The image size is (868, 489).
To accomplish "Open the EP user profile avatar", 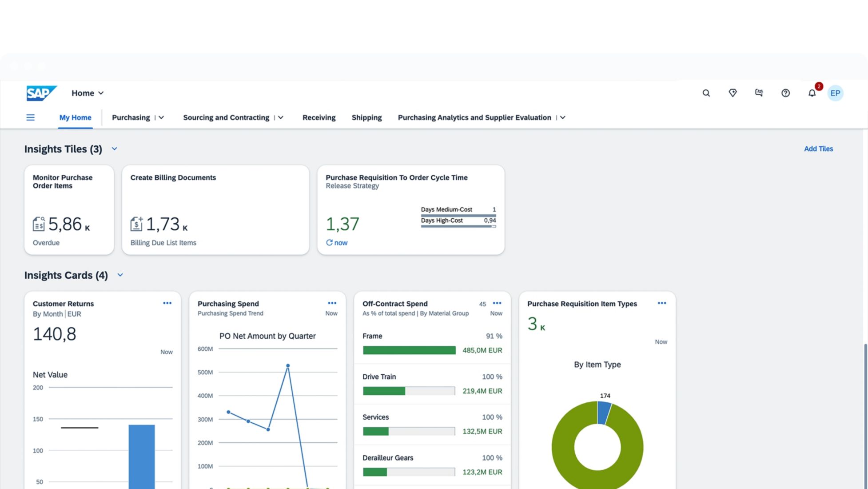I will click(x=835, y=93).
